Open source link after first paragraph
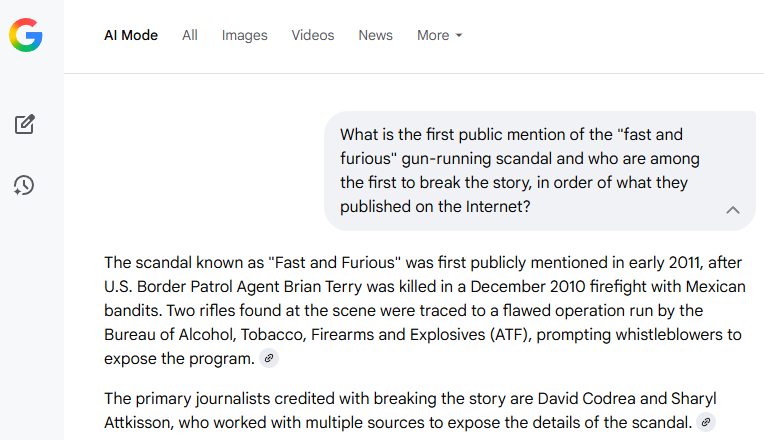 [268, 358]
